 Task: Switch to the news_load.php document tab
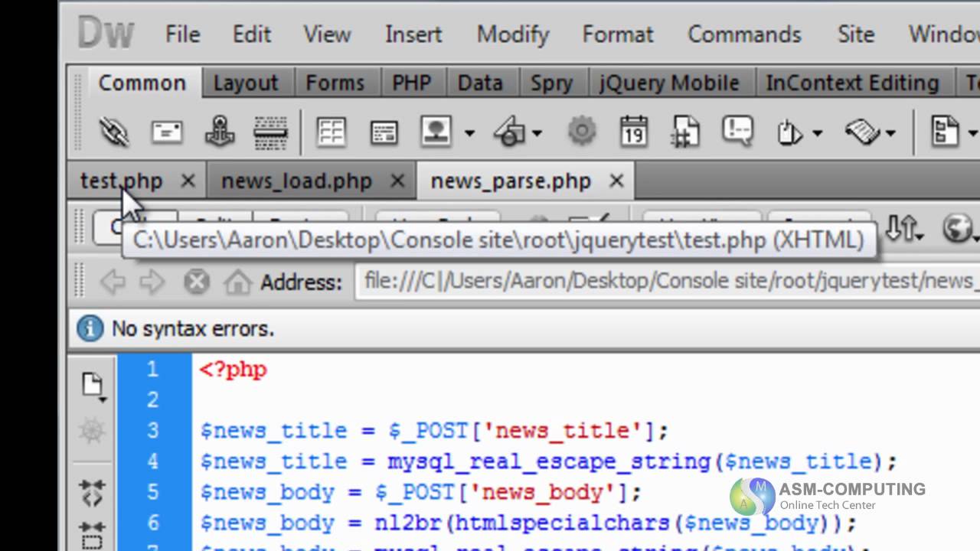pos(296,181)
